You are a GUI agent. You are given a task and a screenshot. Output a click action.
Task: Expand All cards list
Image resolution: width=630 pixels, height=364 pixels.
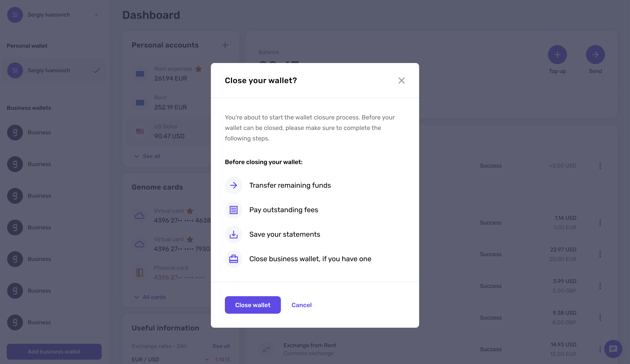(150, 297)
